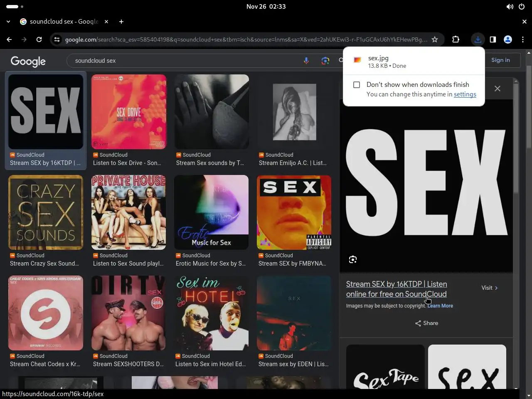Open Stream SEX by 16KTDP title link

click(397, 289)
